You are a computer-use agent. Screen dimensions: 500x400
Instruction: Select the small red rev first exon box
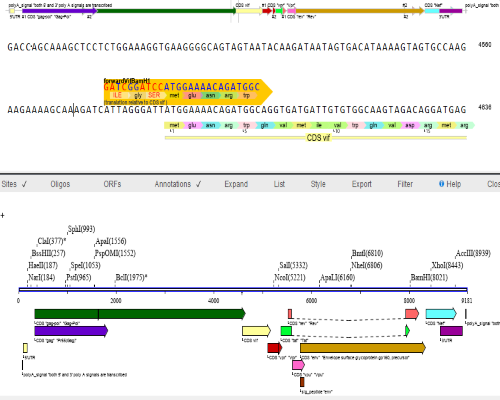[290, 314]
